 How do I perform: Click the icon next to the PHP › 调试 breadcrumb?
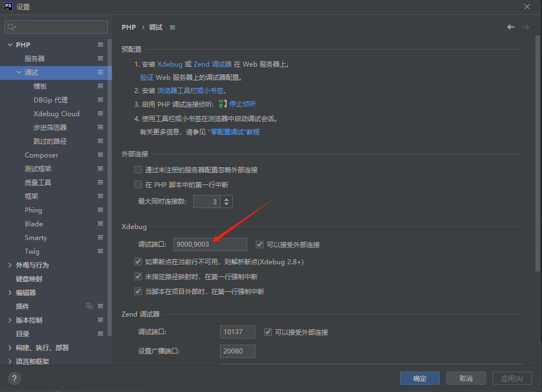tap(172, 28)
